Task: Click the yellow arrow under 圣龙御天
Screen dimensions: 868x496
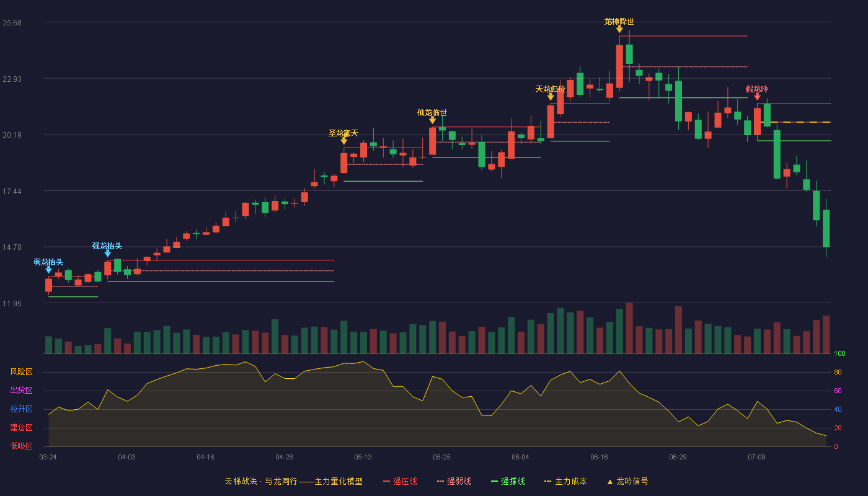Action: click(344, 141)
